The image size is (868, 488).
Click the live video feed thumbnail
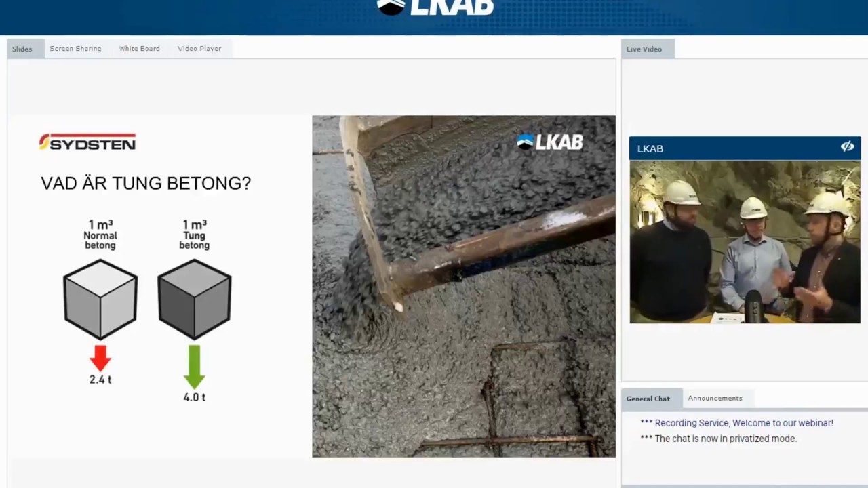(x=745, y=241)
